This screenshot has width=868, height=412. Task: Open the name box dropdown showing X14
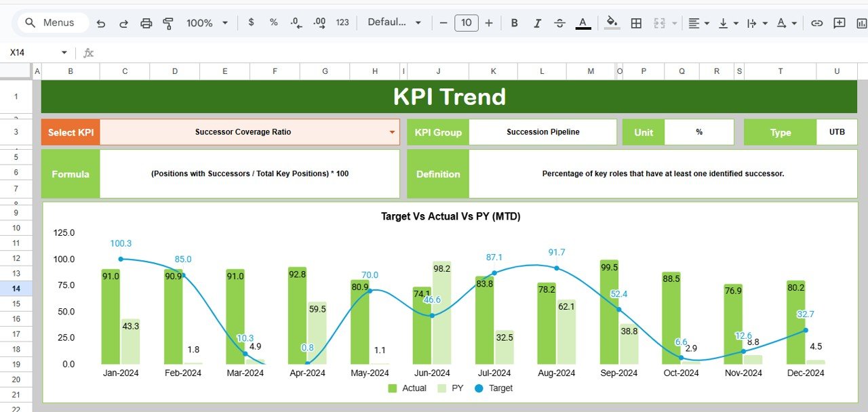coord(64,52)
